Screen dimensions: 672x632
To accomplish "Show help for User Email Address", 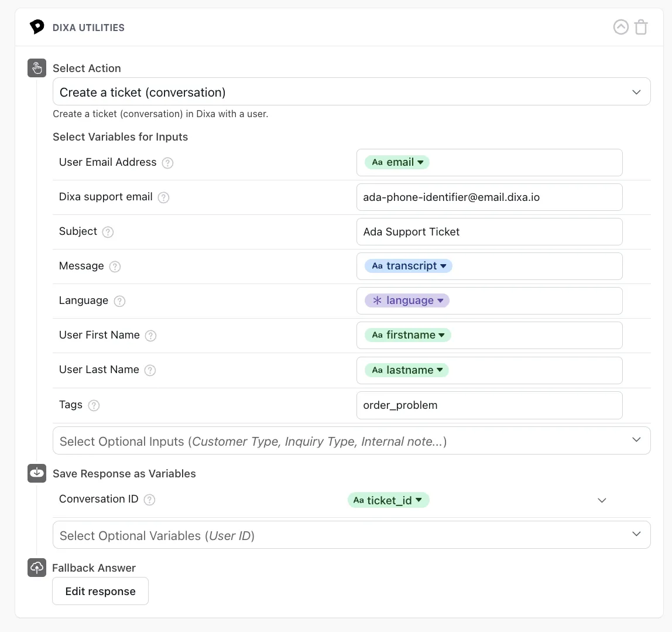I will (x=167, y=163).
